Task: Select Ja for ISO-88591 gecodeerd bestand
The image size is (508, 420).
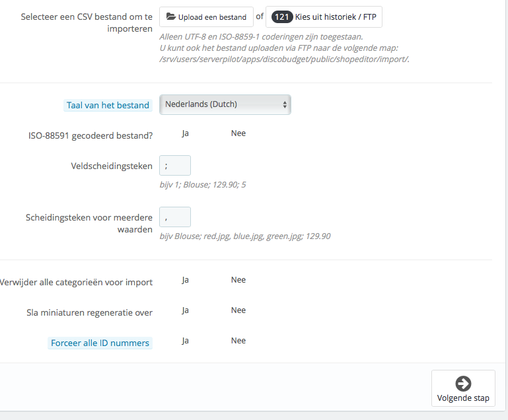Action: (x=186, y=133)
